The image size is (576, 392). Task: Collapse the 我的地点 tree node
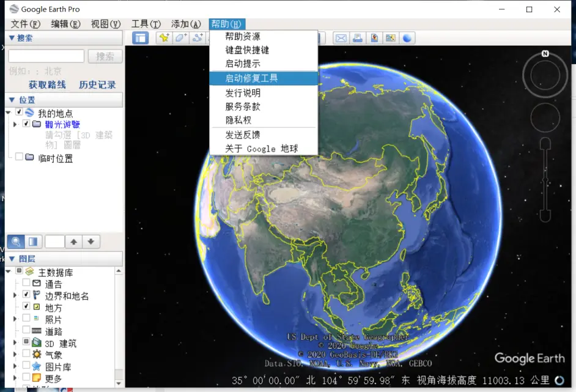click(8, 113)
